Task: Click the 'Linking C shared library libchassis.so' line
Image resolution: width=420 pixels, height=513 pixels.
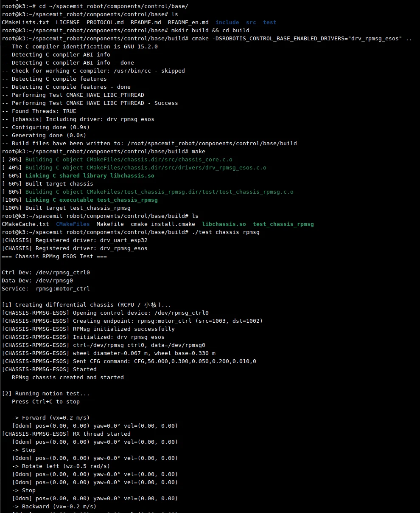Action: pyautogui.click(x=90, y=175)
